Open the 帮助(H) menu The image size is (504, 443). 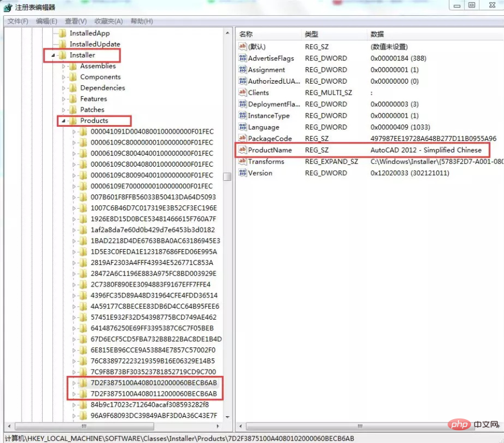(x=142, y=21)
